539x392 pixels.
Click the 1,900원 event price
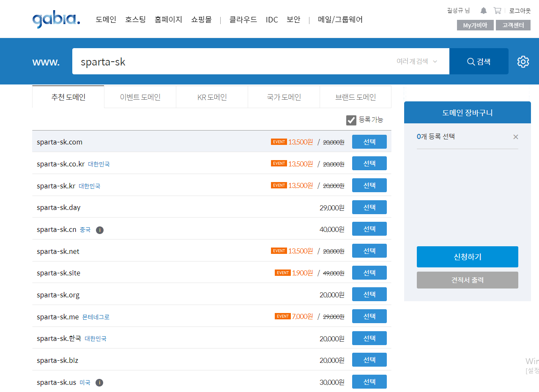(303, 273)
